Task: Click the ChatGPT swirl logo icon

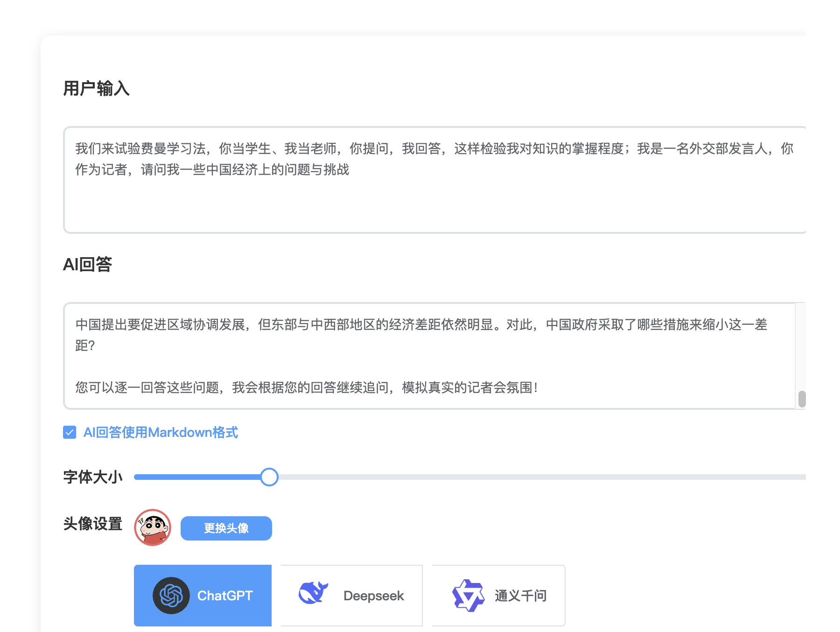Action: tap(171, 596)
